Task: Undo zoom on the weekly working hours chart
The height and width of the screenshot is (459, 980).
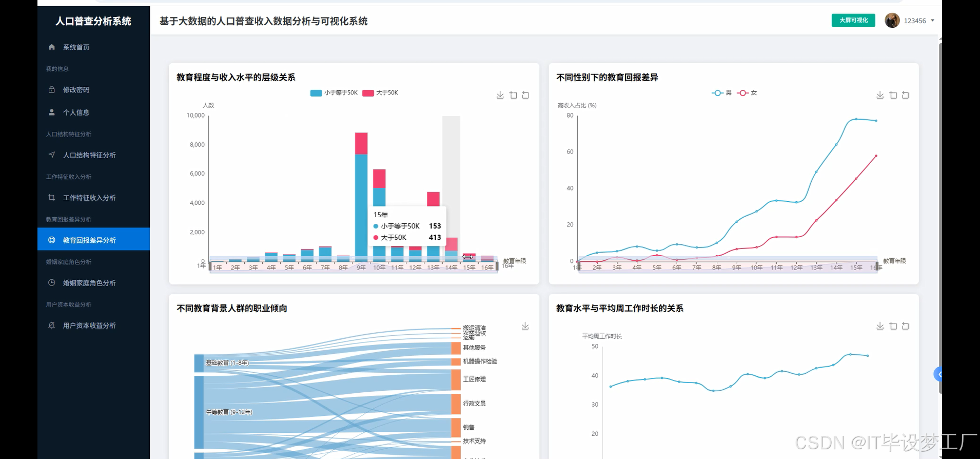Action: click(x=906, y=326)
